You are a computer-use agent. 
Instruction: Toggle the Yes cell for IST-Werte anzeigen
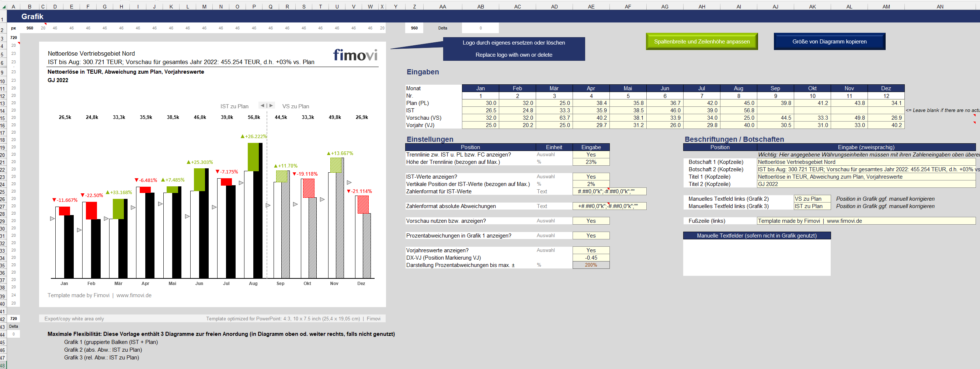[590, 177]
